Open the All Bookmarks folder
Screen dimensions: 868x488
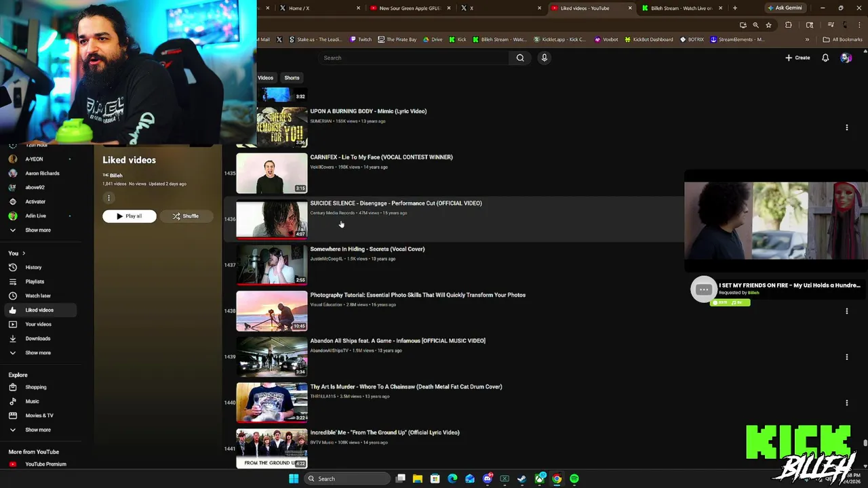(x=842, y=39)
